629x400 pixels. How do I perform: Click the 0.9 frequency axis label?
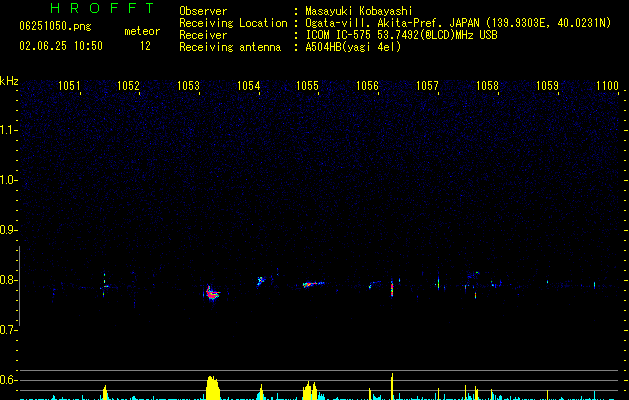8,230
